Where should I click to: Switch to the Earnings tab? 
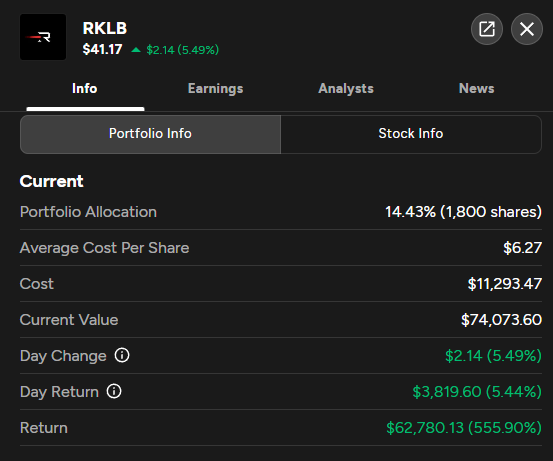(x=215, y=89)
